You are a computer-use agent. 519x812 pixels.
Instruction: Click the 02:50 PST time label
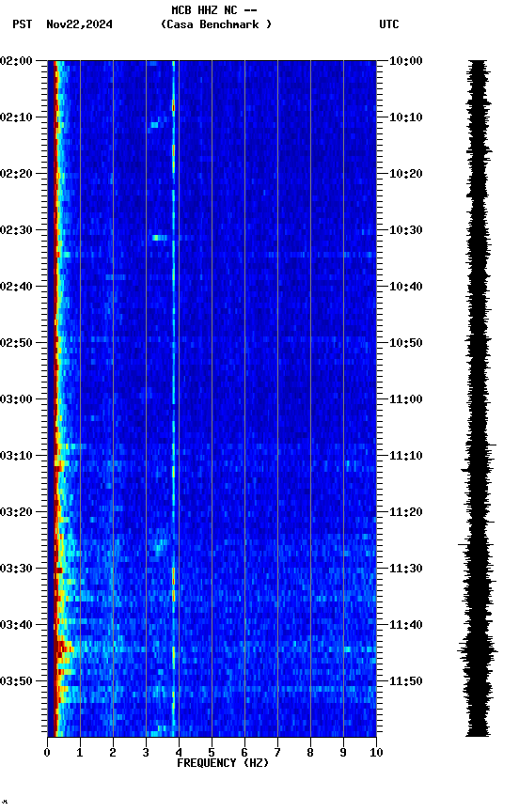click(16, 343)
